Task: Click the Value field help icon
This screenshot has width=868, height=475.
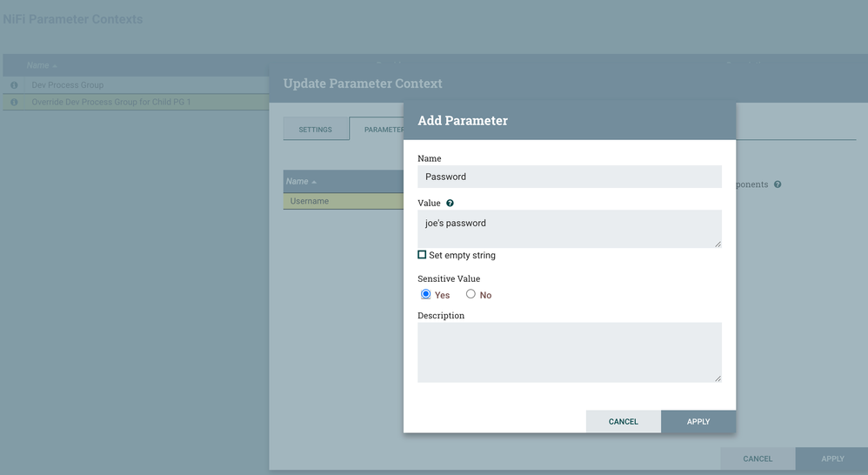Action: tap(450, 204)
